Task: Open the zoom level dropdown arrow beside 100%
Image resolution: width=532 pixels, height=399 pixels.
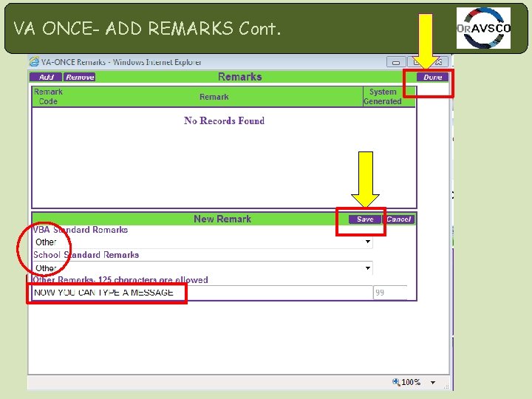Action: coord(433,383)
